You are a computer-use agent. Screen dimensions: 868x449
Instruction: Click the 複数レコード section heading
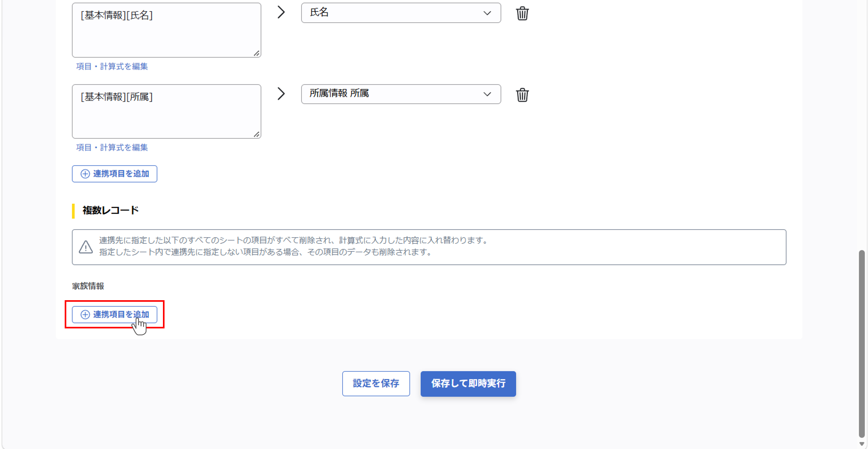click(110, 210)
